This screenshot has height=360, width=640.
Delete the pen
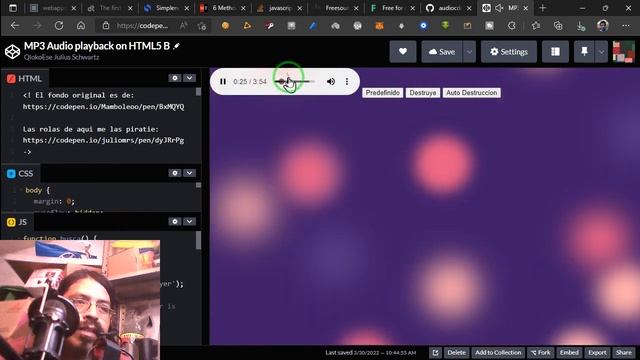(x=456, y=353)
